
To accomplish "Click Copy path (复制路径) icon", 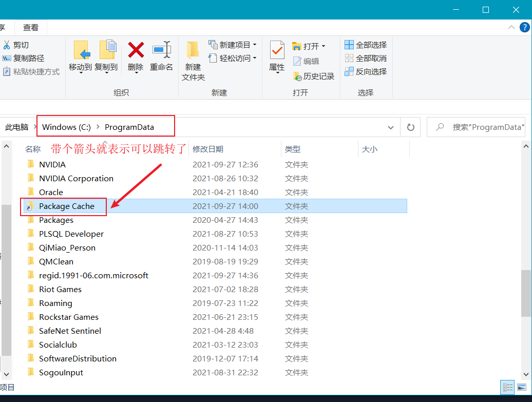I will pyautogui.click(x=7, y=59).
